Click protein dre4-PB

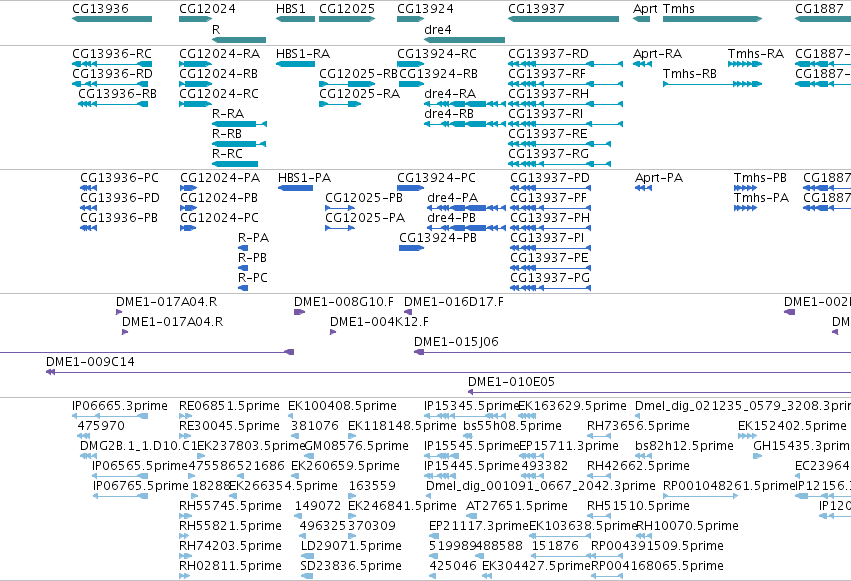pos(467,228)
